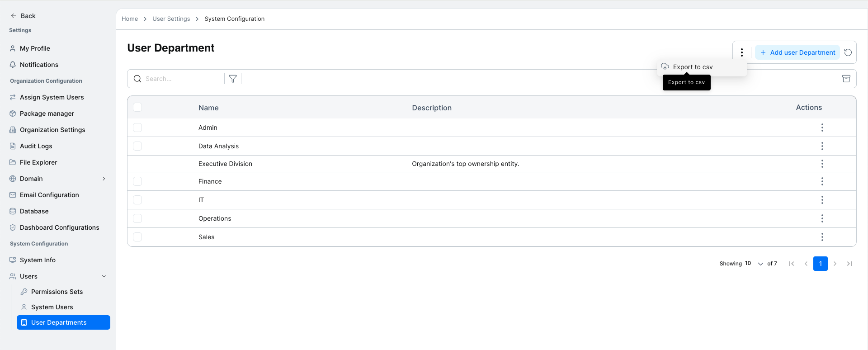Click the Sales name cell

coord(206,237)
